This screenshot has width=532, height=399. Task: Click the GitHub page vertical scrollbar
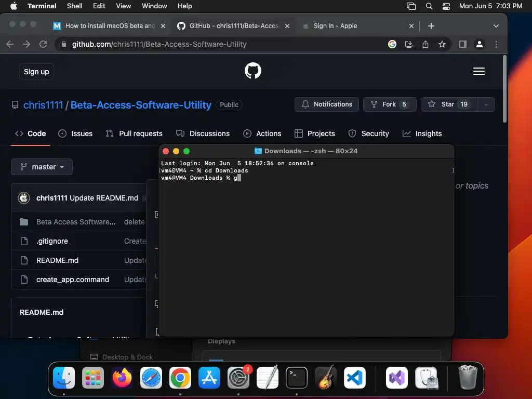(504, 89)
